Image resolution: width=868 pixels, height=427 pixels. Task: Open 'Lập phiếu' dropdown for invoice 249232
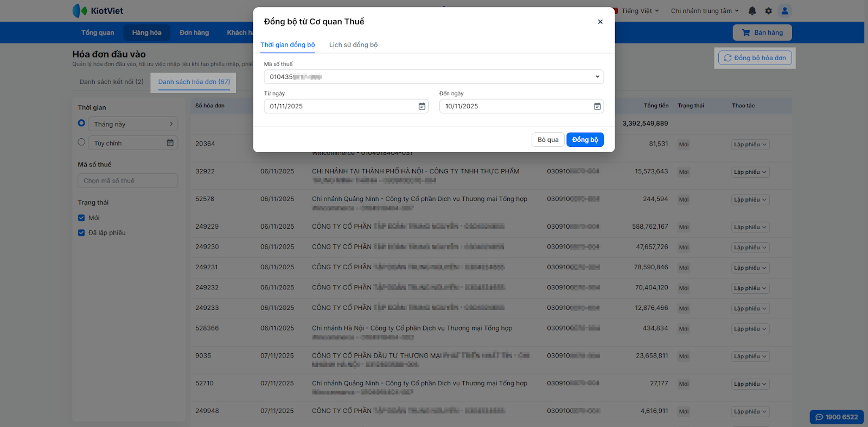click(750, 288)
